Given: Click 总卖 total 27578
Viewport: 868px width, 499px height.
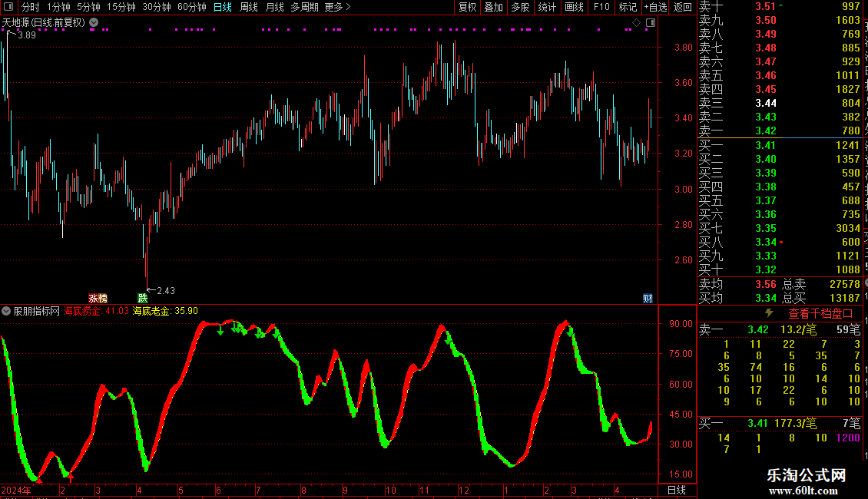Looking at the screenshot, I should click(x=845, y=284).
